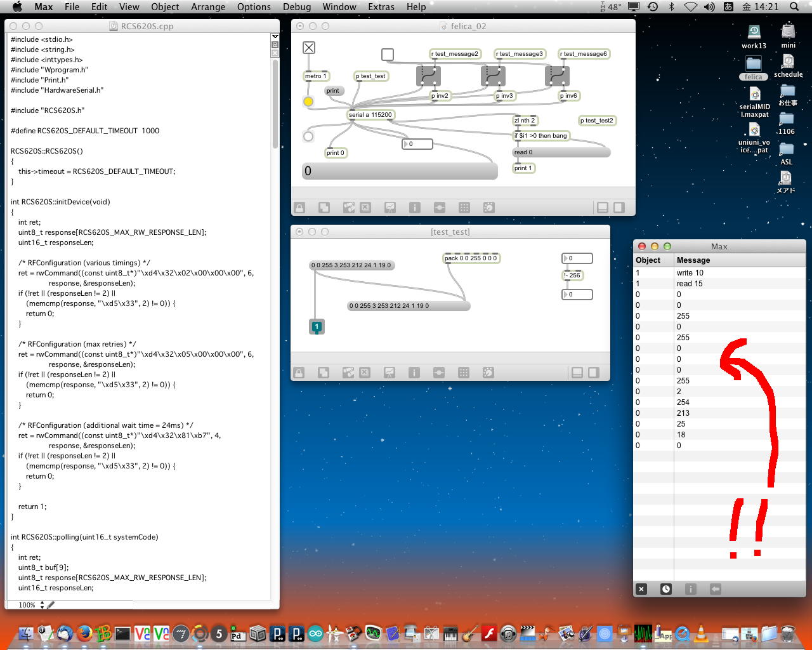812x650 pixels.
Task: Click the grid icon in test_test toolbar
Action: pos(464,373)
